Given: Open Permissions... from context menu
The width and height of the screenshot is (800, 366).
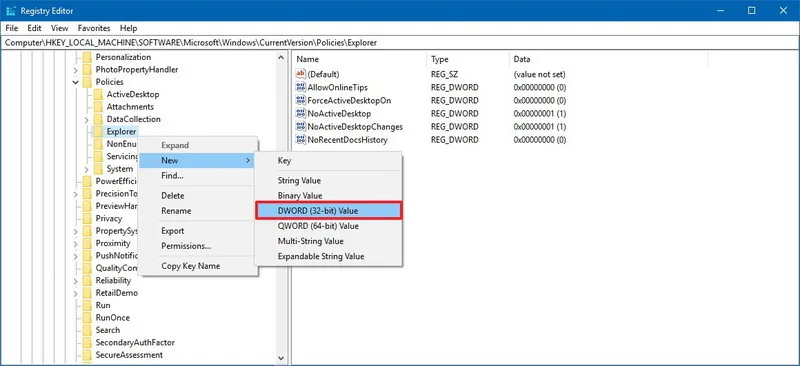Looking at the screenshot, I should (x=198, y=246).
